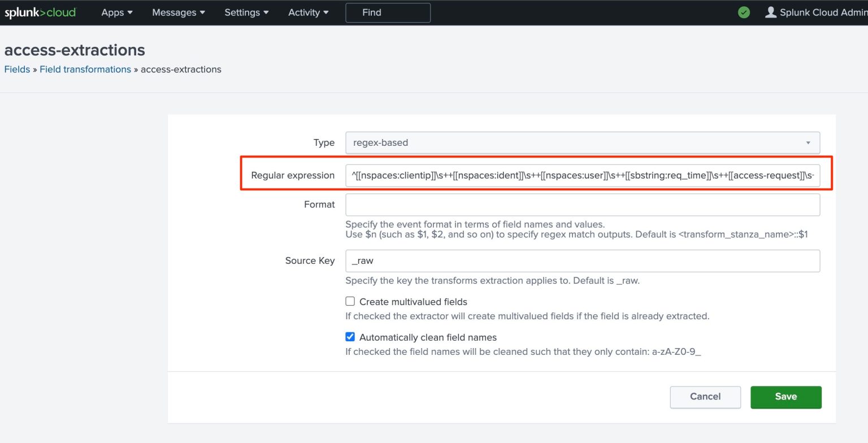Click the green status check icon
868x443 pixels.
pos(744,12)
